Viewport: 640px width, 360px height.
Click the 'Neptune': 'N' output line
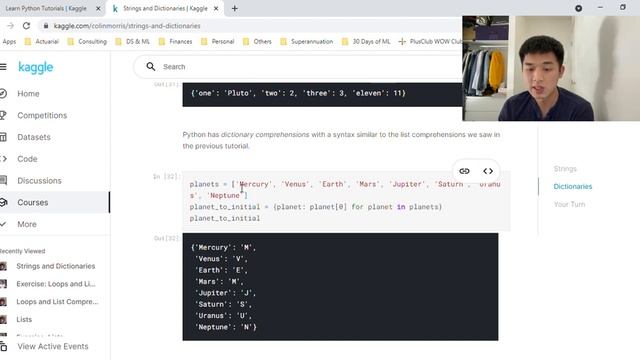tap(226, 327)
